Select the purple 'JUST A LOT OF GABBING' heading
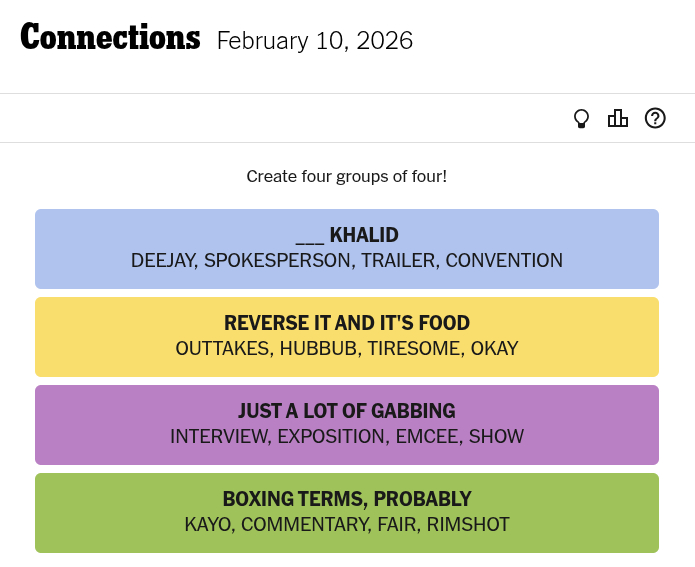Screen dimensions: 695x567 (x=347, y=411)
